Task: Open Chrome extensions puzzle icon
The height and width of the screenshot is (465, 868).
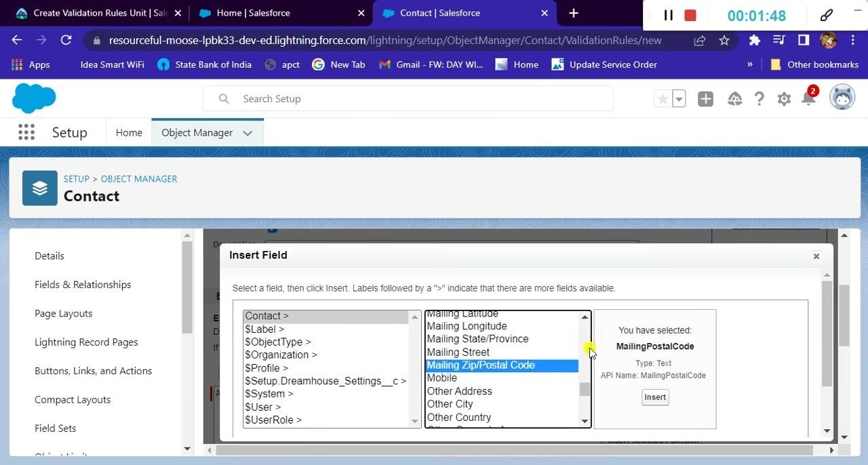Action: coord(754,40)
